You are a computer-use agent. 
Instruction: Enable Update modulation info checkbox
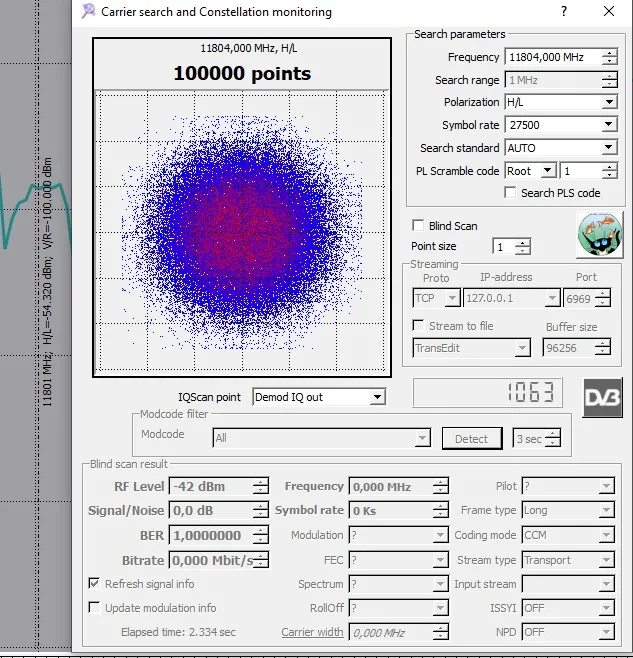[x=95, y=608]
